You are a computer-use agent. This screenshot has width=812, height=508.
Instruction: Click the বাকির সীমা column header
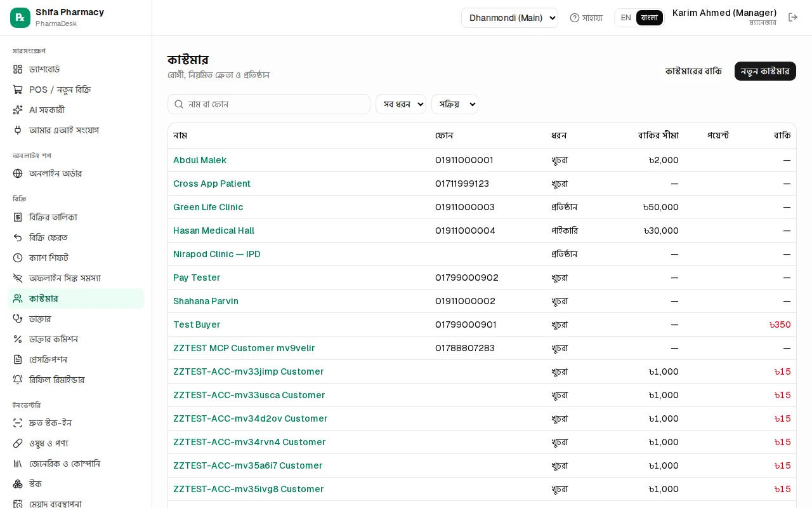658,135
